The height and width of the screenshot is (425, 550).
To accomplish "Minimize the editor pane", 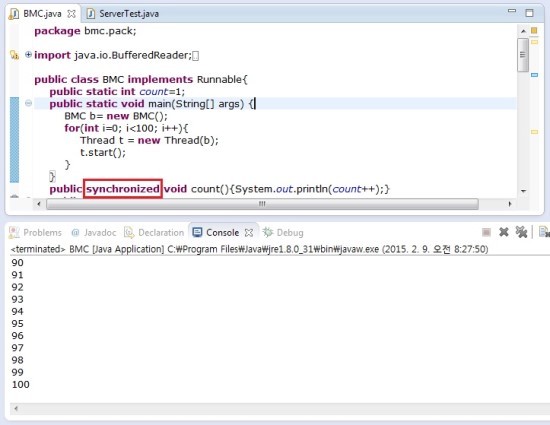I will (x=512, y=11).
